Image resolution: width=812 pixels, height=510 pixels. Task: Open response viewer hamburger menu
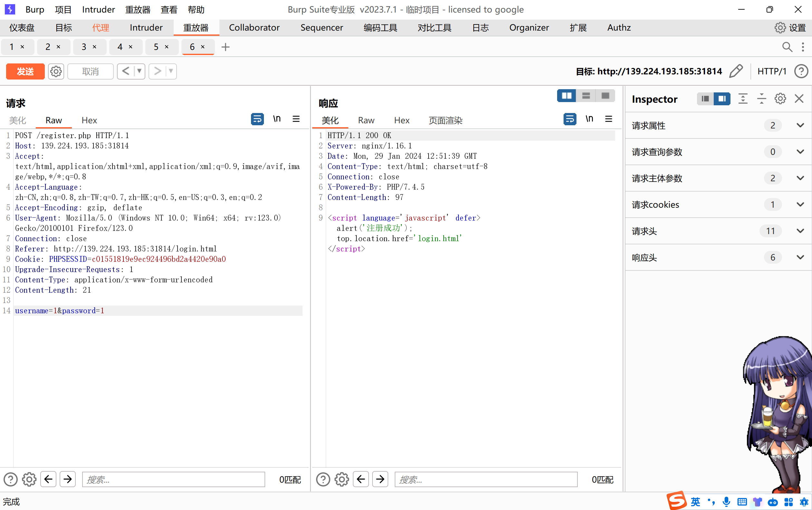[x=609, y=119]
